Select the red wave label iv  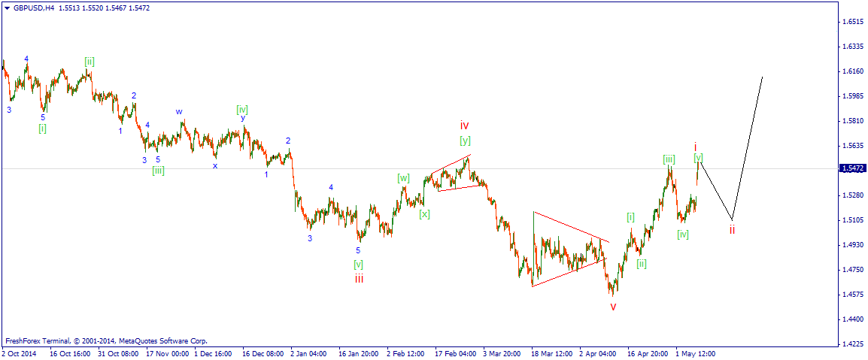click(464, 126)
